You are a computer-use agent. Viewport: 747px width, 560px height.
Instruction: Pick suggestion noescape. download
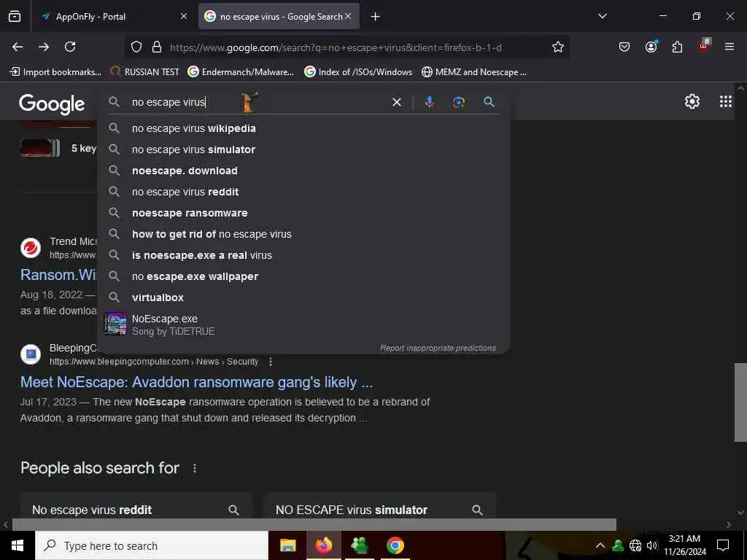[x=303, y=171]
